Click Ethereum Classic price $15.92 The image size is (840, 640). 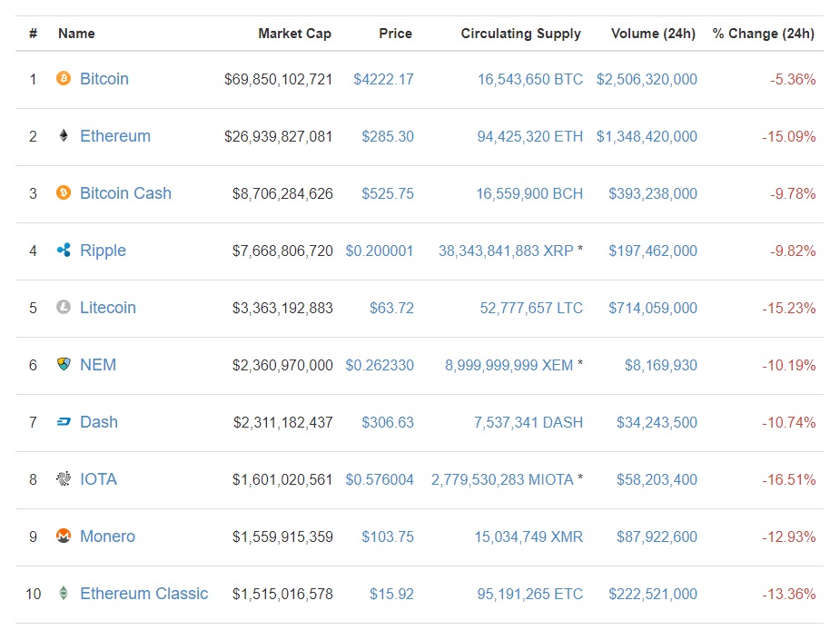[391, 595]
